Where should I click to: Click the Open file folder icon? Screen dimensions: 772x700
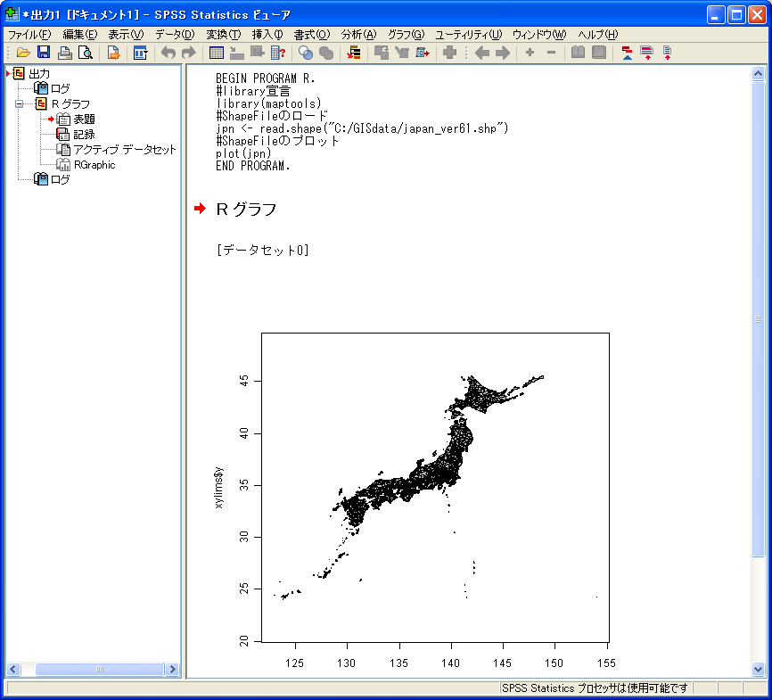pos(23,54)
